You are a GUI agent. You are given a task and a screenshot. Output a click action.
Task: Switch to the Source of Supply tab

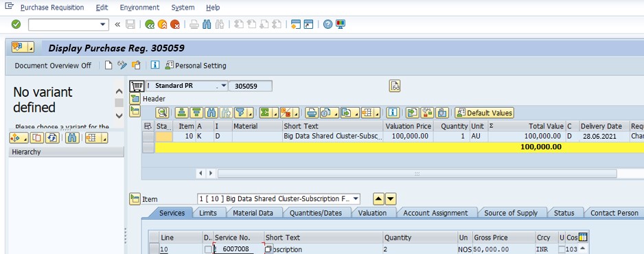[511, 213]
